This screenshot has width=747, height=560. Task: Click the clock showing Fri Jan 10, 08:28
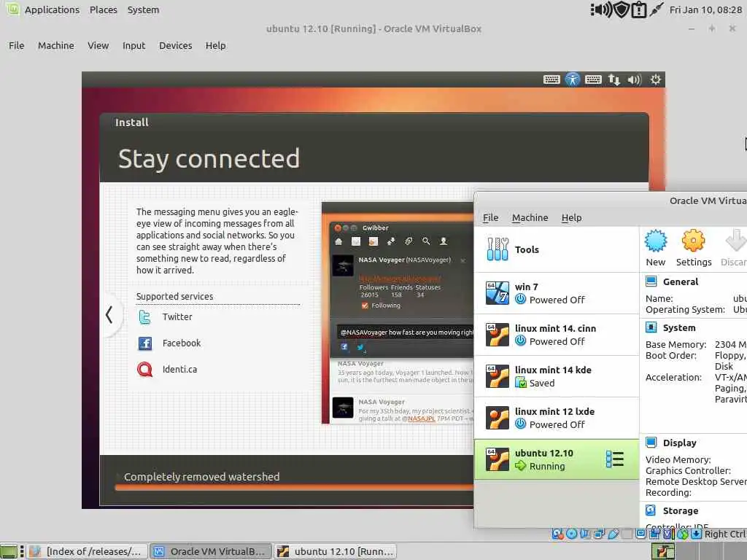(x=705, y=9)
